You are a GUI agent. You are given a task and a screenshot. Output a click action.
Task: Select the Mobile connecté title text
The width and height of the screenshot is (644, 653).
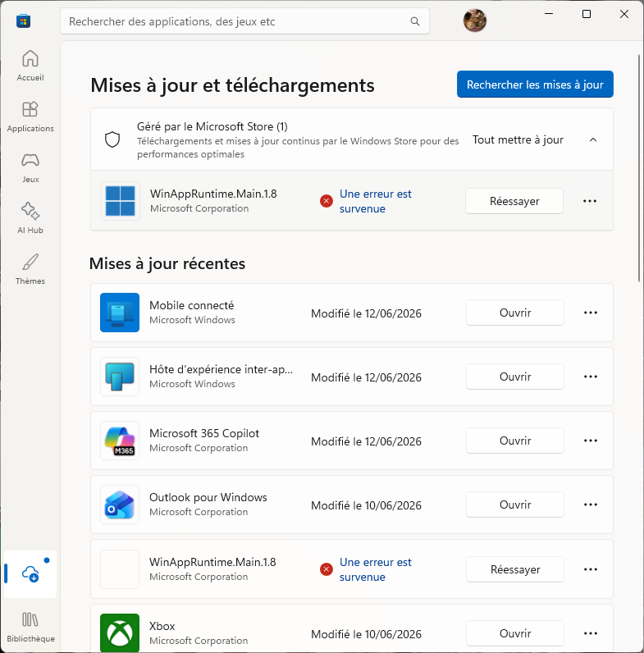click(192, 305)
